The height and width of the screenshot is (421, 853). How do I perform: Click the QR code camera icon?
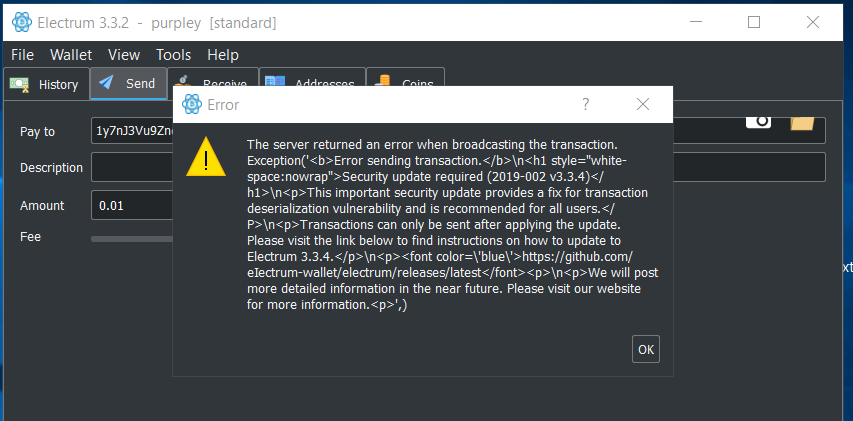pyautogui.click(x=759, y=121)
